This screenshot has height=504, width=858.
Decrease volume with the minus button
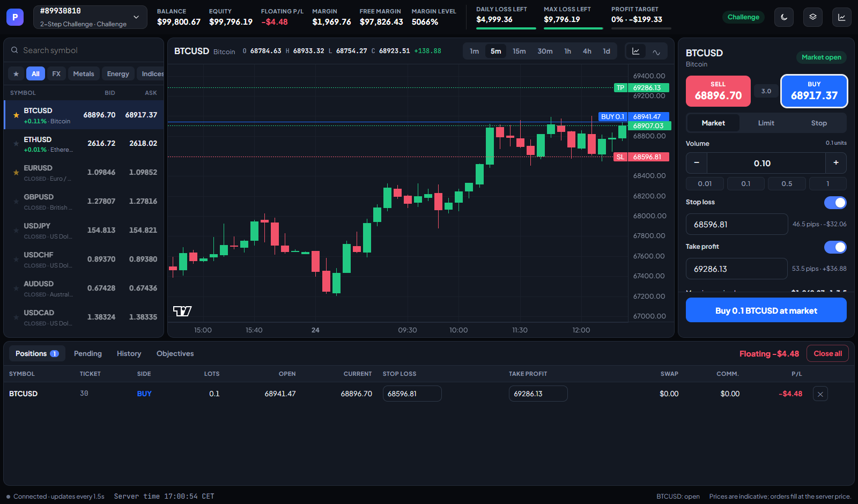point(697,163)
